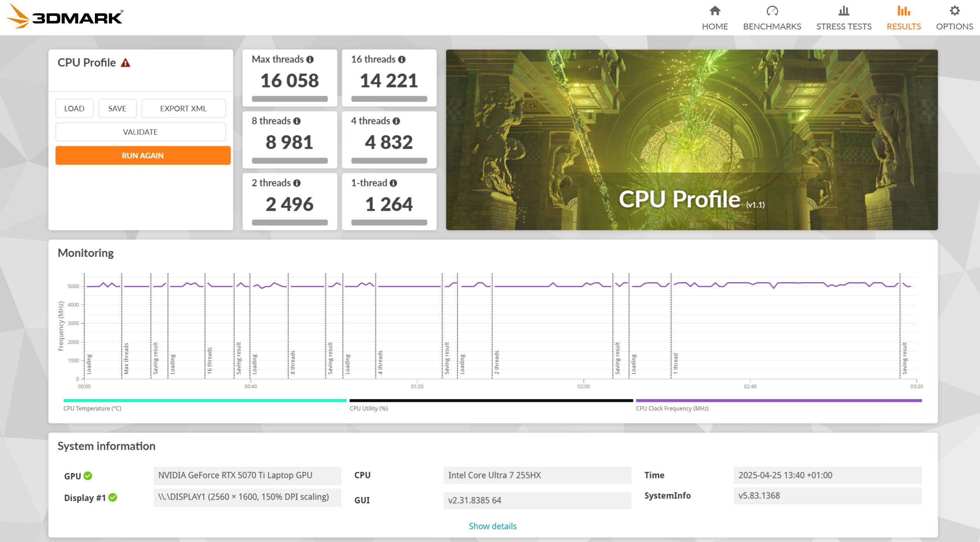
Task: Click the SAVE button
Action: click(117, 108)
